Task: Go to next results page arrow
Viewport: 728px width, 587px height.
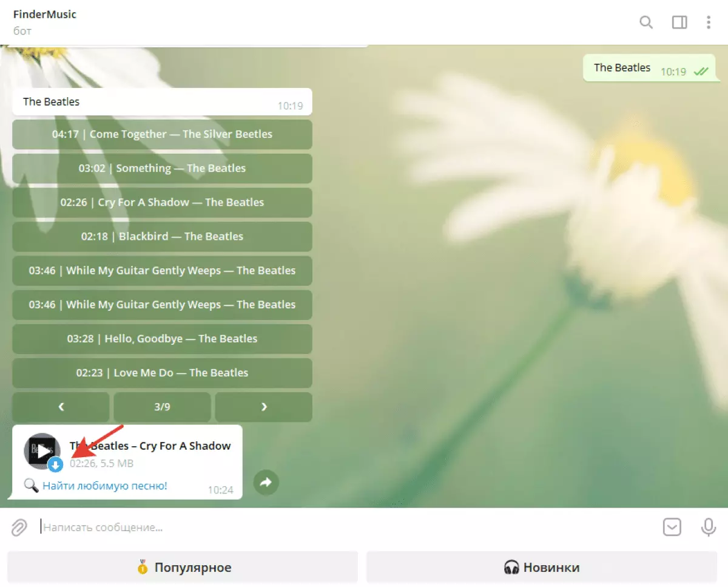Action: pyautogui.click(x=264, y=407)
